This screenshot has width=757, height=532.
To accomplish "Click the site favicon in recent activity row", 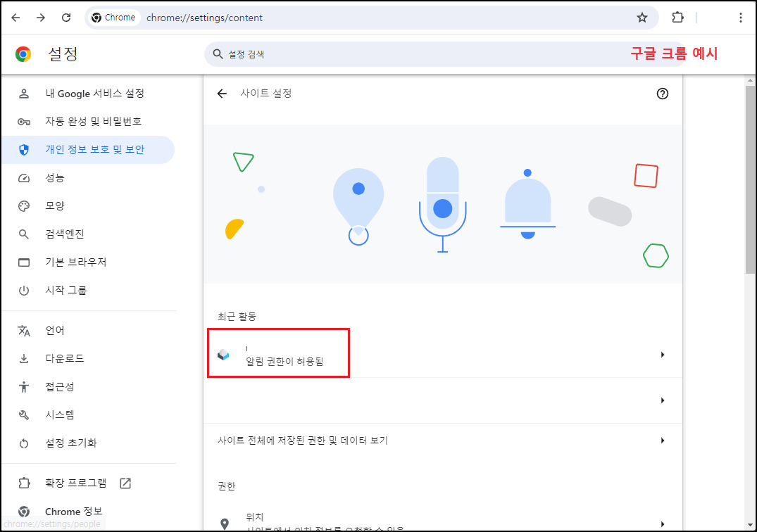I will (x=223, y=355).
